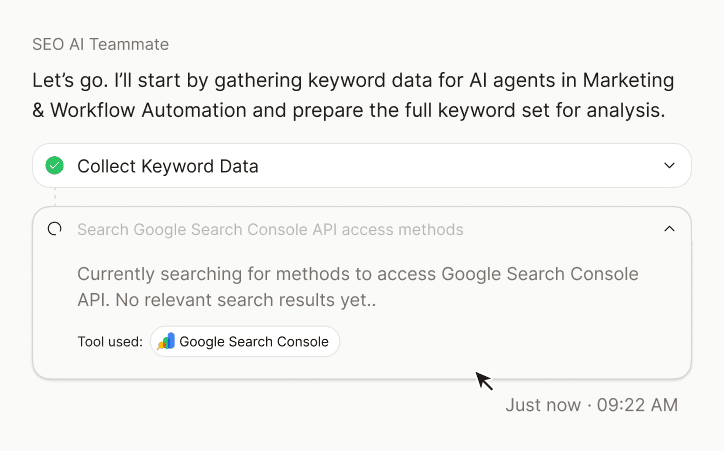Expand the Collect Keyword Data chevron
This screenshot has width=724, height=451.
click(x=669, y=166)
